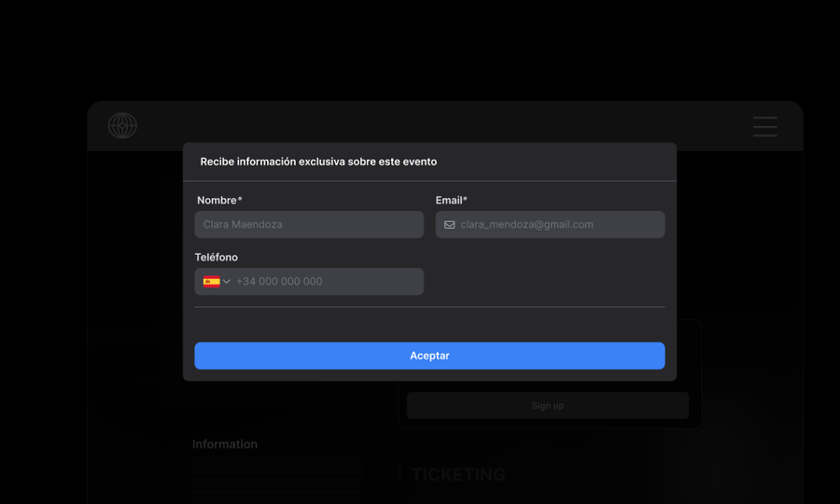Viewport: 840px width, 504px height.
Task: Focus the Nombre input field
Action: (309, 224)
